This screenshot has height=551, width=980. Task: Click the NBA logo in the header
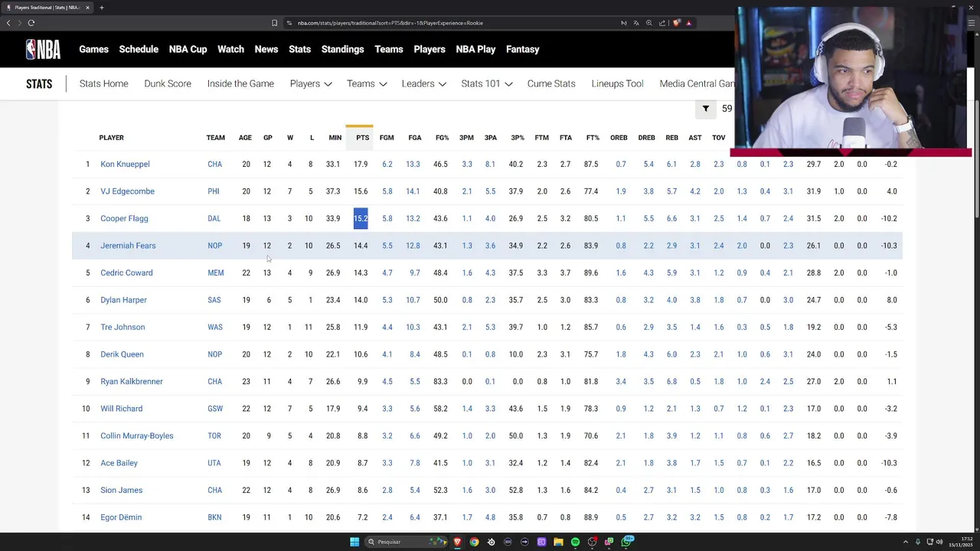43,49
